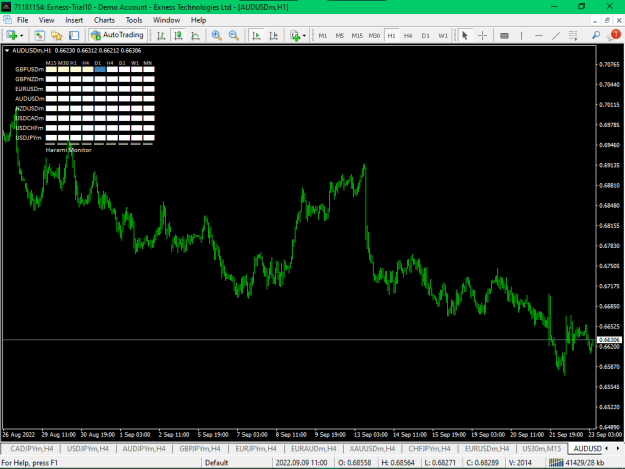Viewport: 625px width, 469px height.
Task: Select the text-lines tool with arrow
Action: click(x=573, y=35)
